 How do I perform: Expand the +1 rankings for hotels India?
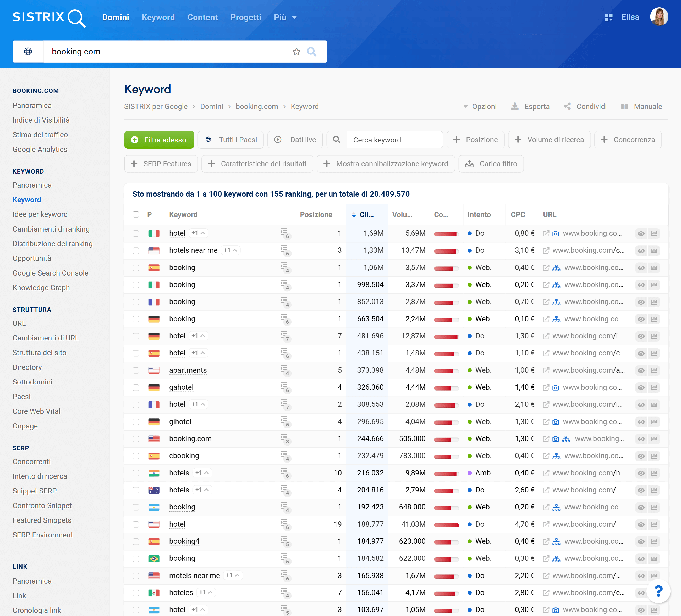point(202,472)
